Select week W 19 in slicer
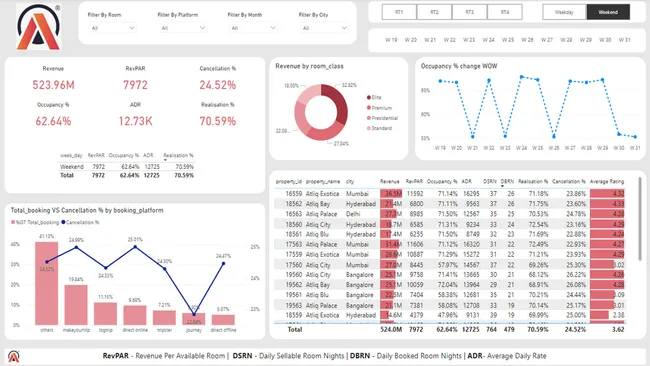 [x=391, y=40]
